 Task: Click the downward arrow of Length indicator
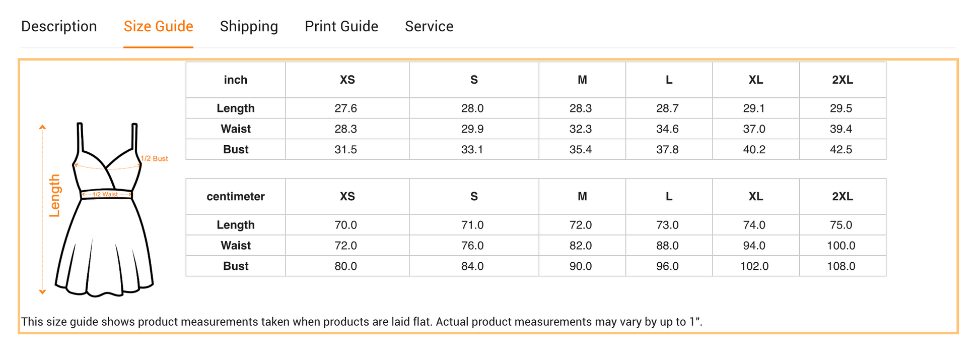tap(43, 291)
